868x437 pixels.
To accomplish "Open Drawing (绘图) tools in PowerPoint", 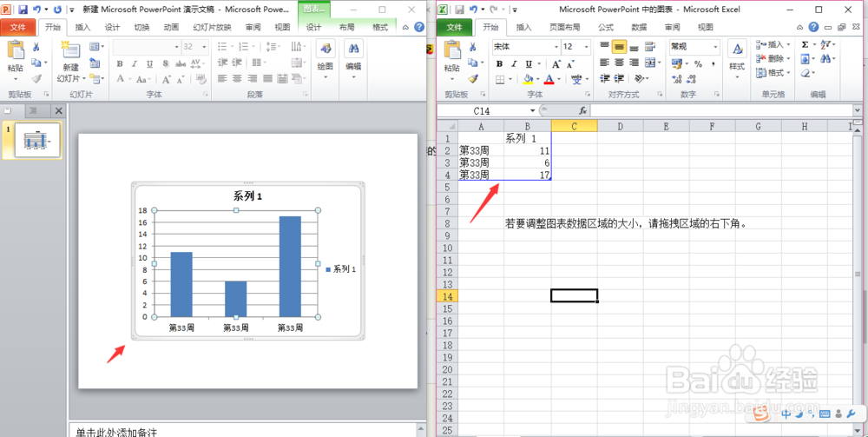I will pos(325,50).
